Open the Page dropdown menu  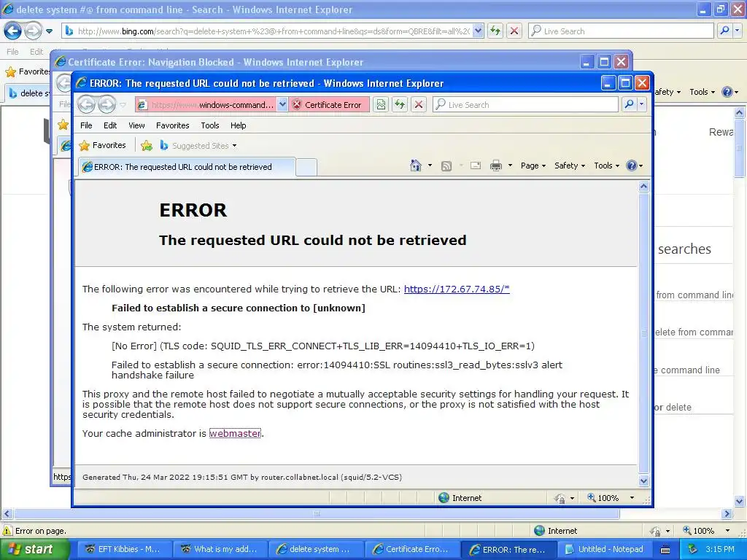coord(533,166)
